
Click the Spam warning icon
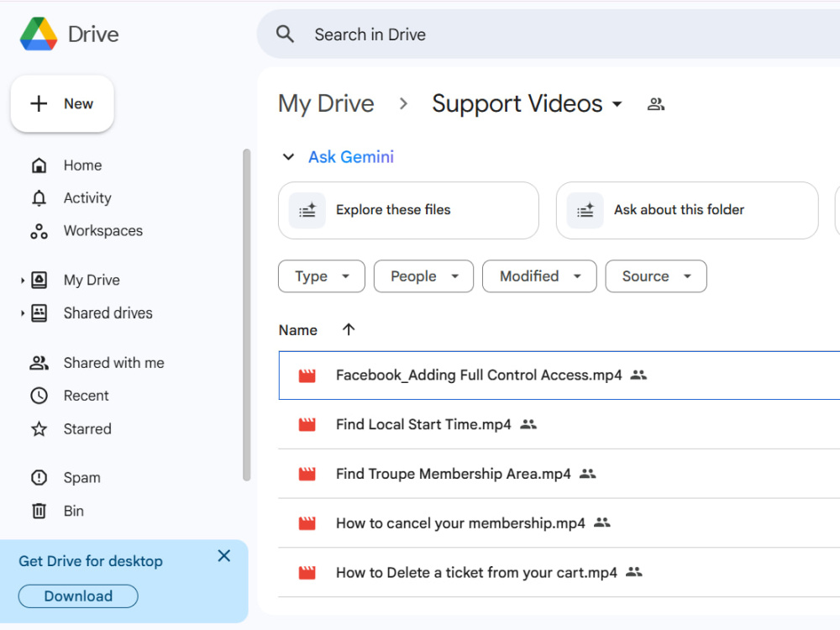point(39,478)
